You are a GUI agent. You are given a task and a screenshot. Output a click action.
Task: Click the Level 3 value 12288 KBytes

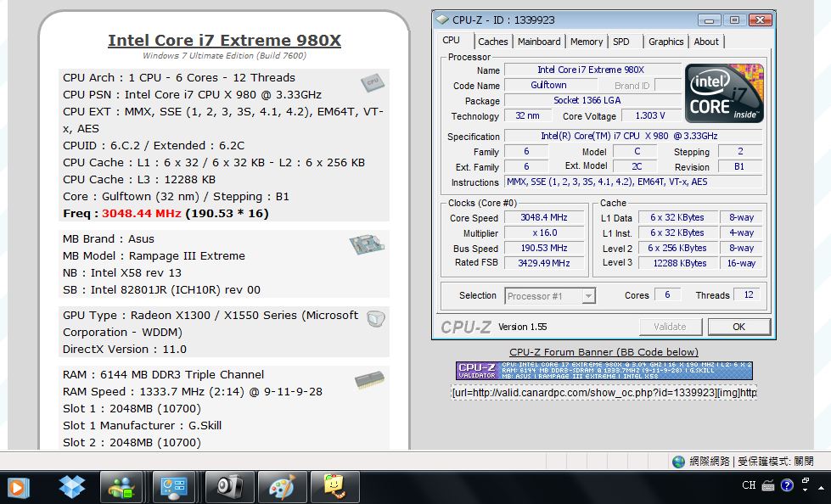tap(678, 263)
